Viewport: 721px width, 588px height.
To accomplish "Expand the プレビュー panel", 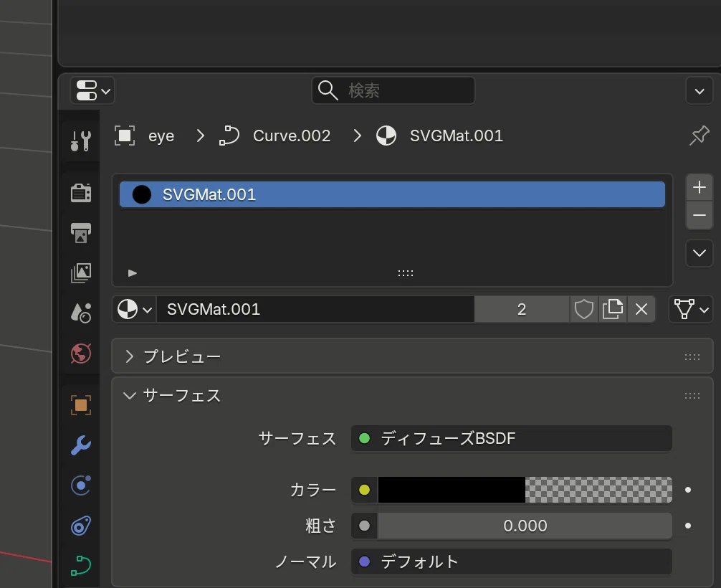I will (129, 356).
